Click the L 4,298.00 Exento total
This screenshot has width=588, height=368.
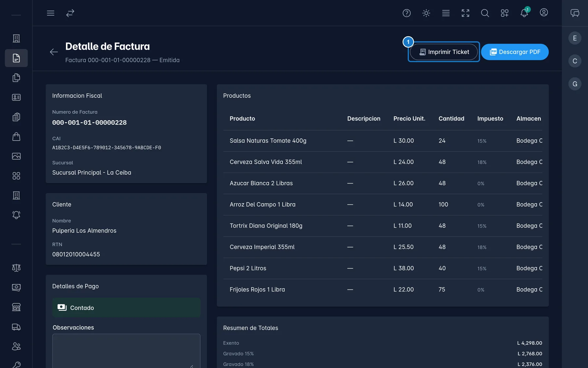click(x=530, y=343)
